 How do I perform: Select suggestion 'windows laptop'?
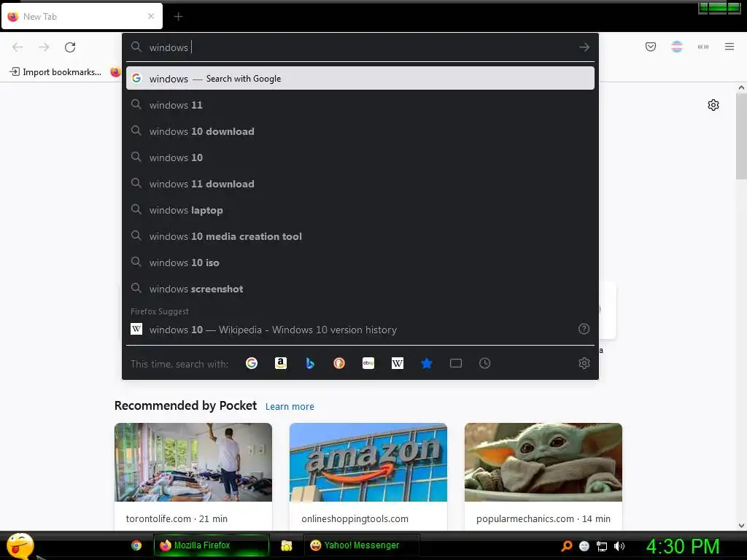point(360,210)
